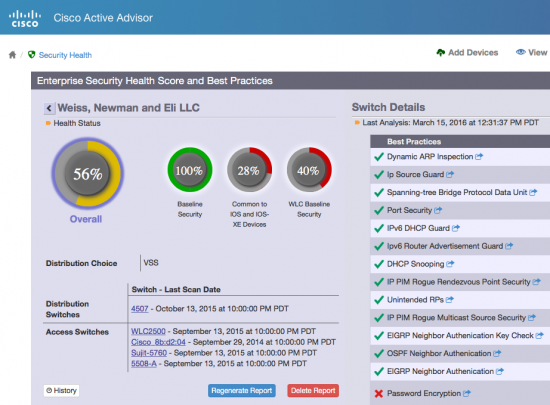
Task: Open the 5508-A switch link
Action: [x=144, y=364]
